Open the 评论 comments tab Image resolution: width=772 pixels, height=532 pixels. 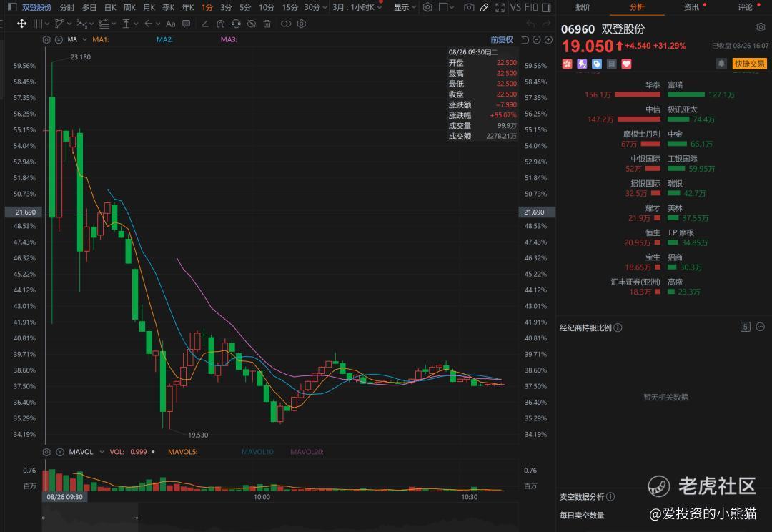[x=745, y=7]
